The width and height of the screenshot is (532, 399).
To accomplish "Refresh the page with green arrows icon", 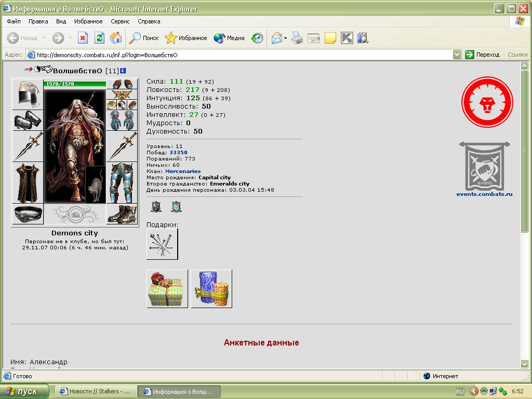I will [x=99, y=38].
